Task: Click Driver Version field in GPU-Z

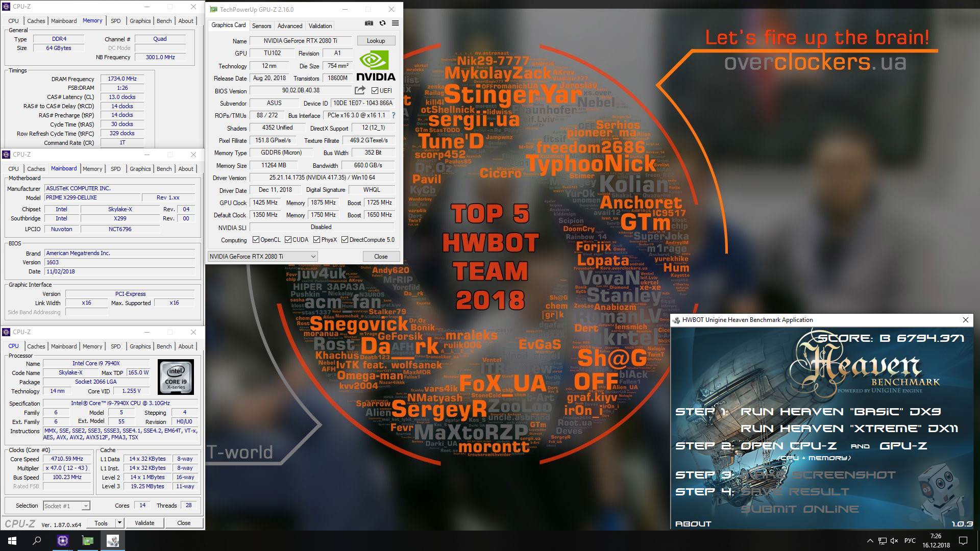Action: [x=322, y=178]
